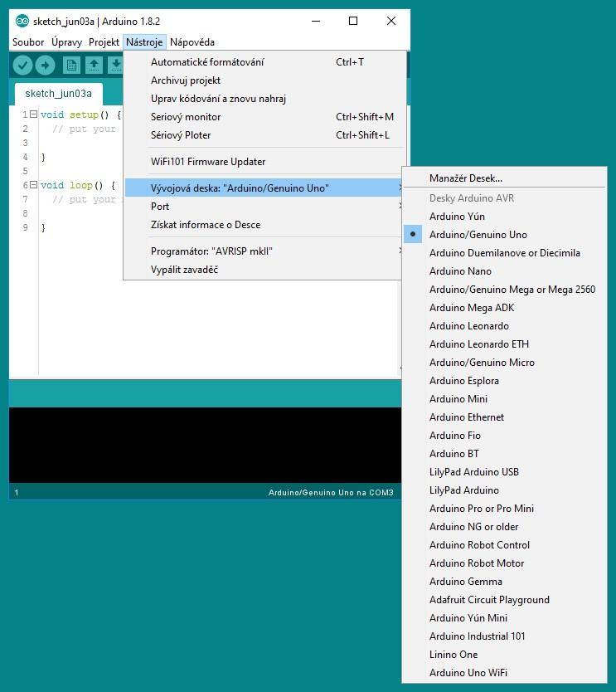616x692 pixels.
Task: Select Arduino Esplora board
Action: [x=504, y=380]
